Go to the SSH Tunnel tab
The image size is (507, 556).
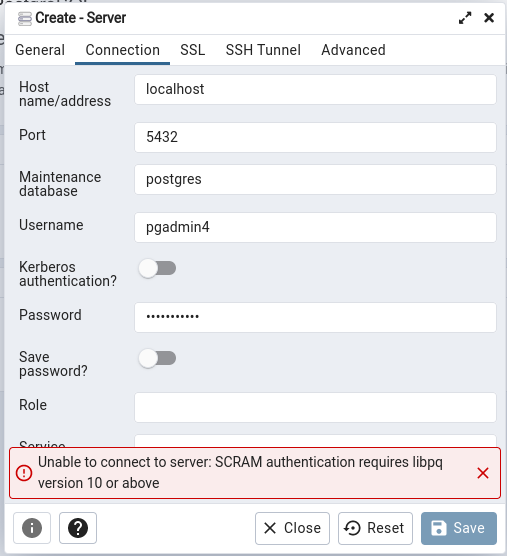pos(263,50)
